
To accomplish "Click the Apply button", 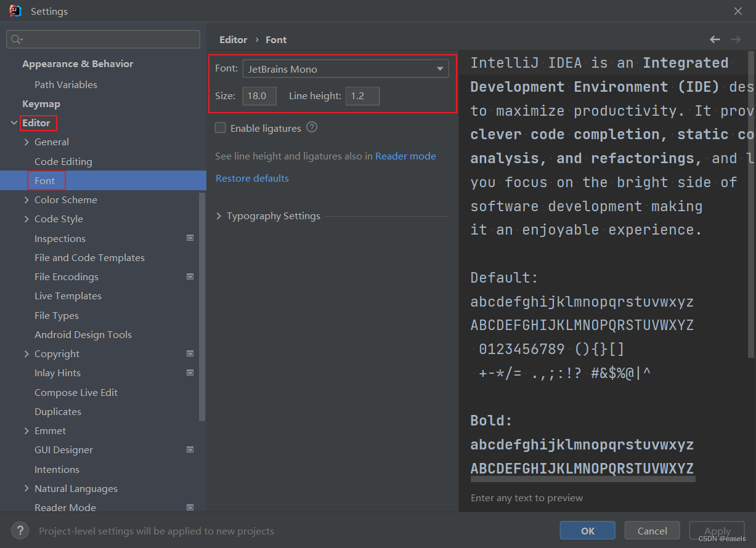I will (717, 531).
